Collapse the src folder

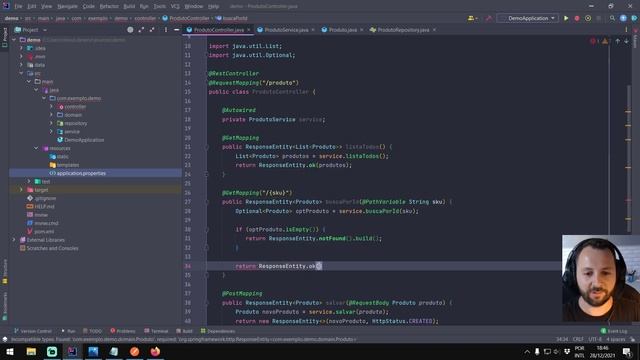(x=21, y=73)
